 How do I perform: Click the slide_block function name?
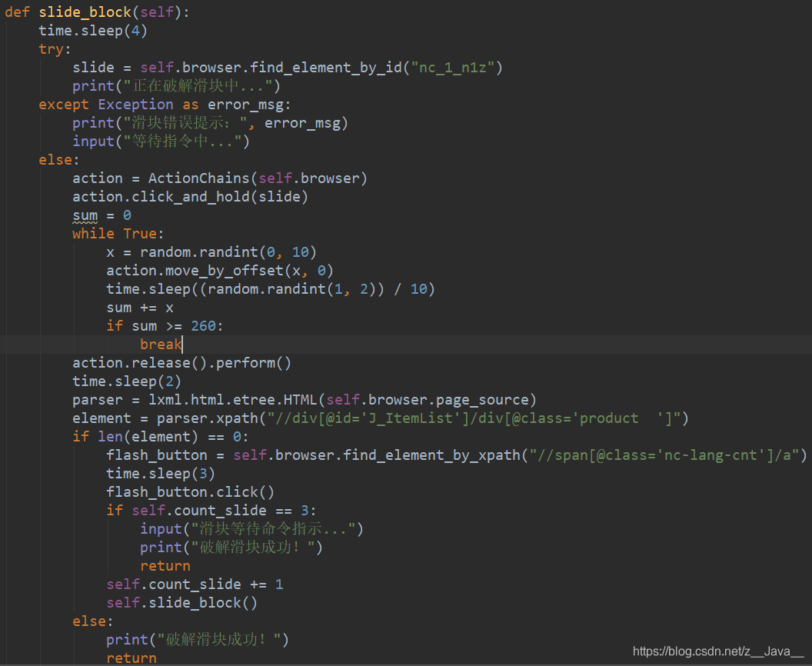point(85,12)
